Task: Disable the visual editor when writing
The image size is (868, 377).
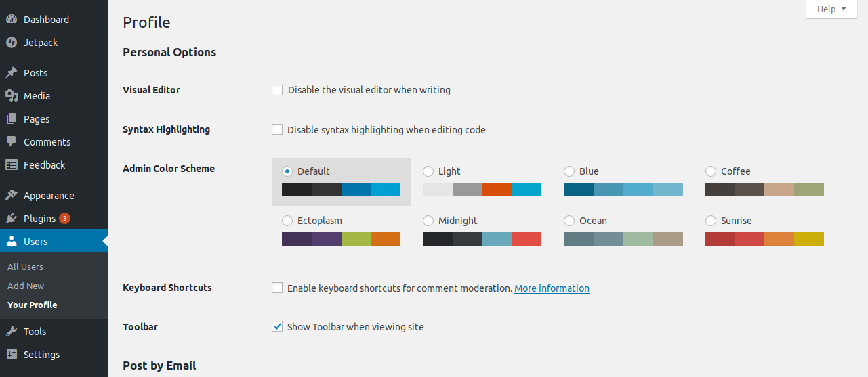Action: [277, 90]
